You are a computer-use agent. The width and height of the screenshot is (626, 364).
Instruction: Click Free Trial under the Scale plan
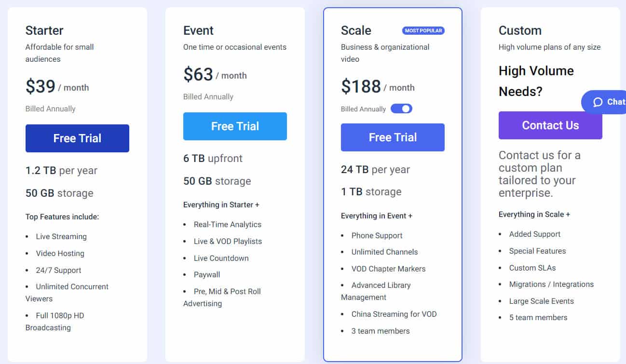tap(392, 137)
